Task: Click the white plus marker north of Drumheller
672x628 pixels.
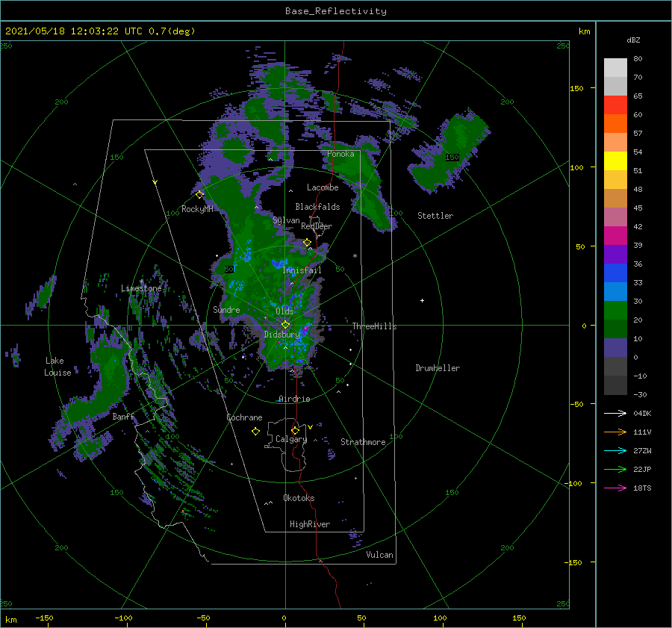Action: pyautogui.click(x=422, y=300)
